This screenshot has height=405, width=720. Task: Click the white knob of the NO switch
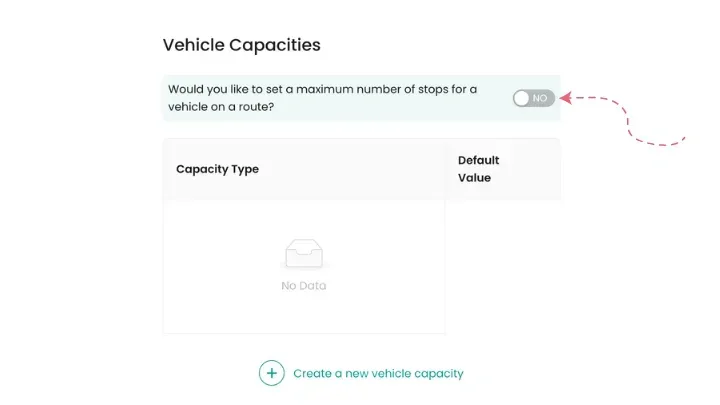[522, 98]
